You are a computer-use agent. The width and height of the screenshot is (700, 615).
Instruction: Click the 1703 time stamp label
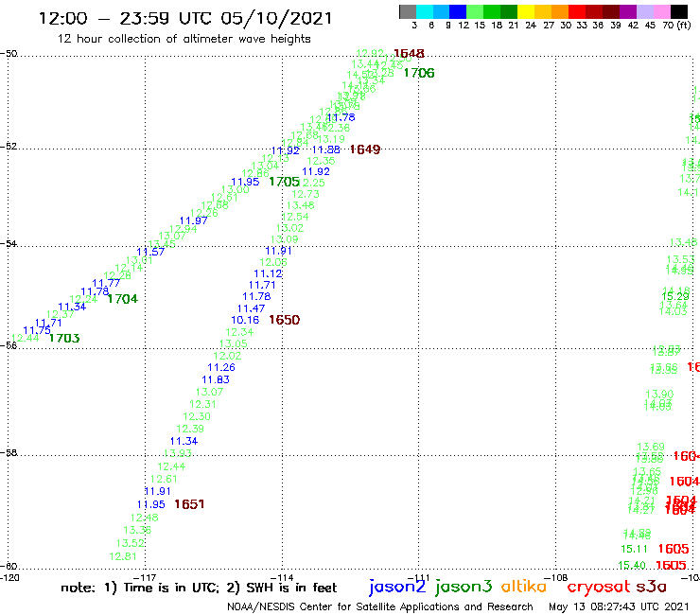coord(64,338)
